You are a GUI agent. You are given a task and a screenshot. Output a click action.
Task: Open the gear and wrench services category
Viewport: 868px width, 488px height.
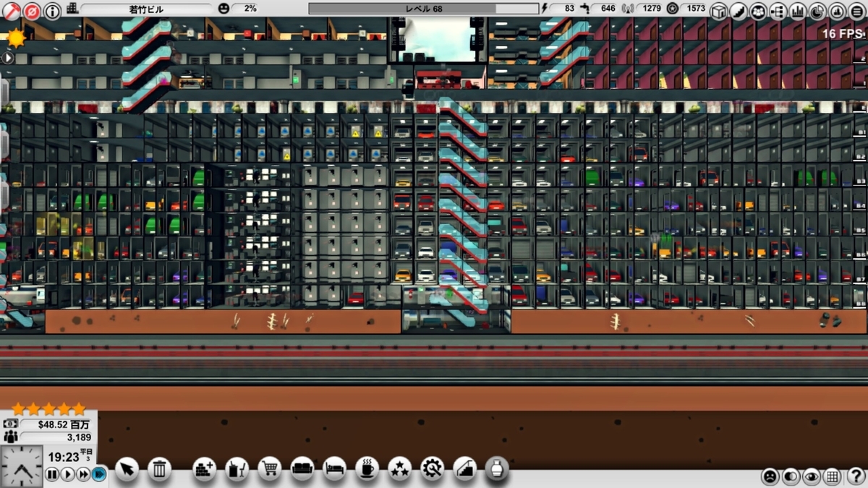click(433, 469)
